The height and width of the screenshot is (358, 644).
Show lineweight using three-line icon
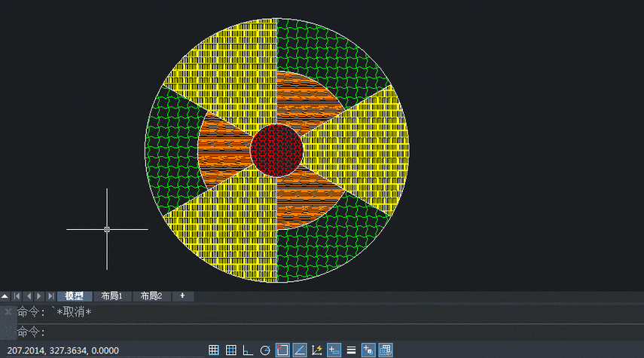[x=351, y=350]
